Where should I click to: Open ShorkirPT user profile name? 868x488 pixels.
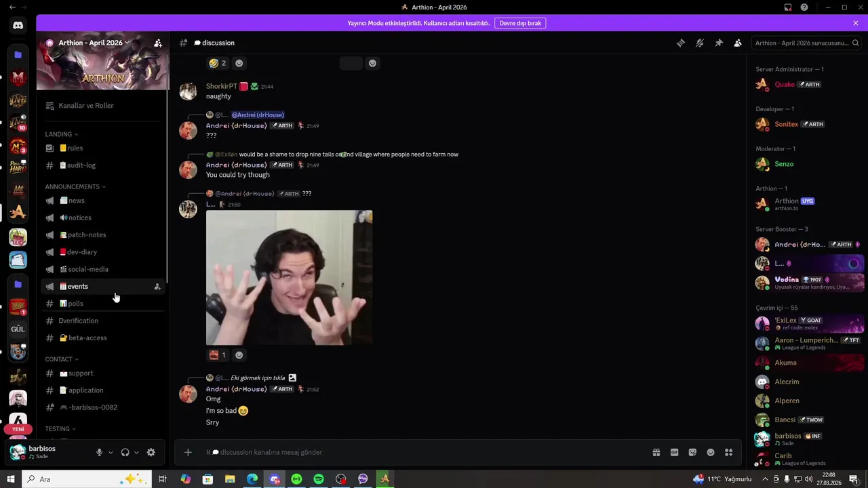click(x=222, y=86)
